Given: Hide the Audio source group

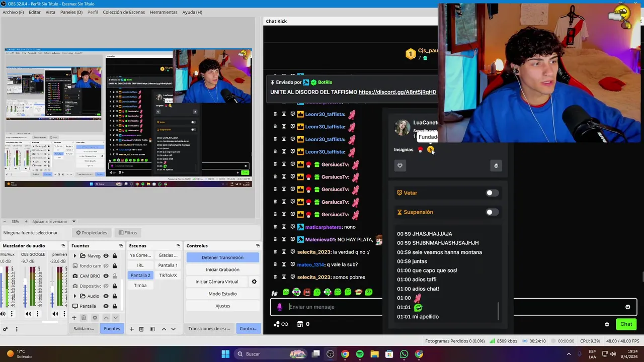Looking at the screenshot, I should tap(106, 296).
